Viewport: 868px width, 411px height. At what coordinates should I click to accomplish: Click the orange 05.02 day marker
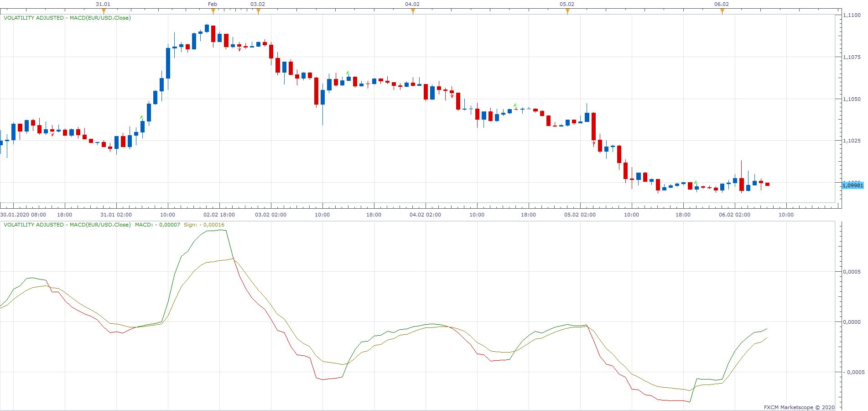pos(567,11)
